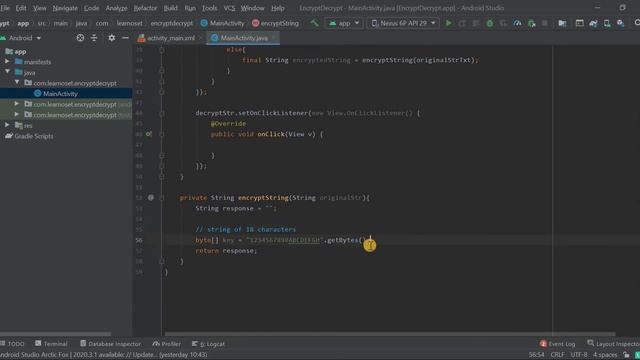Open the TODO tool window
640x360 pixels.
(x=13, y=344)
